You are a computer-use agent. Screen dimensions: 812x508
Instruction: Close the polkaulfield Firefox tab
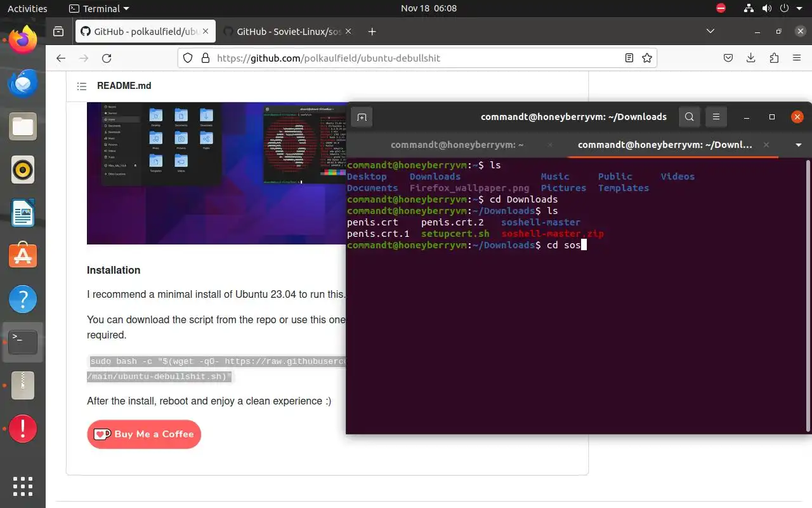(x=204, y=31)
